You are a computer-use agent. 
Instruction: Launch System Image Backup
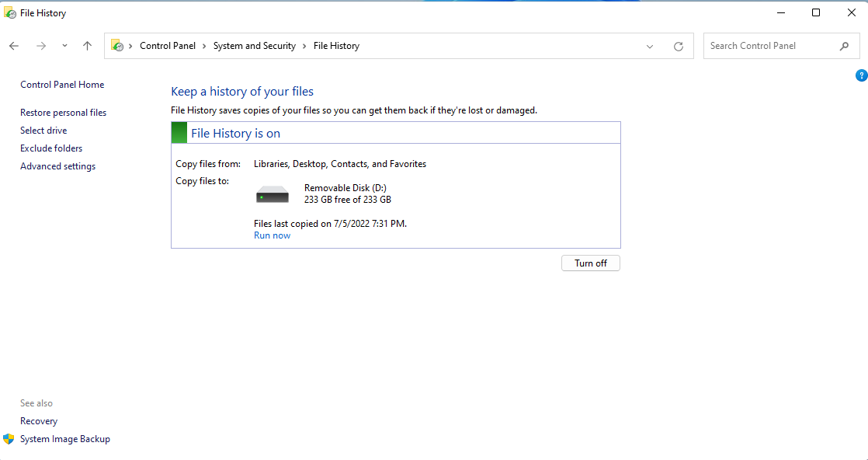[65, 439]
